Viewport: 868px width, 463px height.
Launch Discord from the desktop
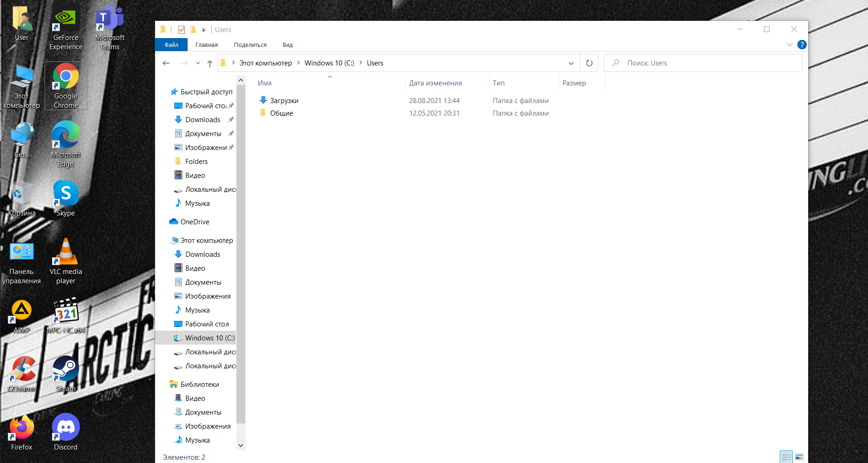66,433
